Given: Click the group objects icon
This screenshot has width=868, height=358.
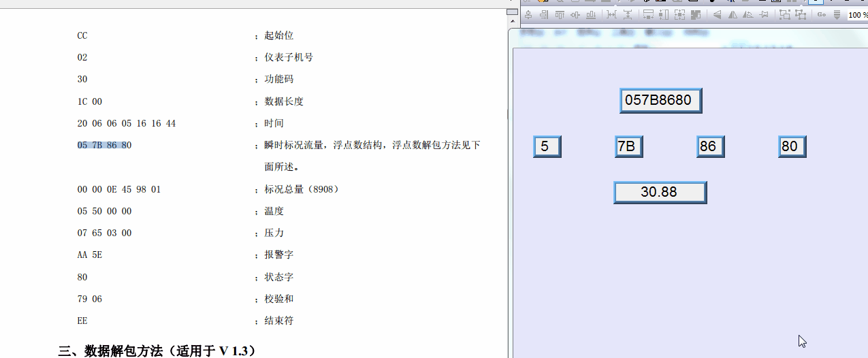Looking at the screenshot, I should point(785,14).
